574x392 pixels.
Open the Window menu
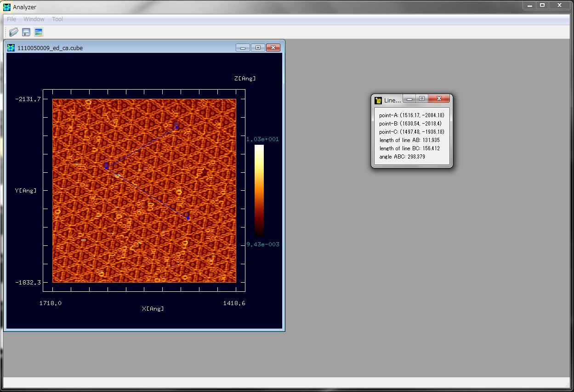click(x=34, y=19)
